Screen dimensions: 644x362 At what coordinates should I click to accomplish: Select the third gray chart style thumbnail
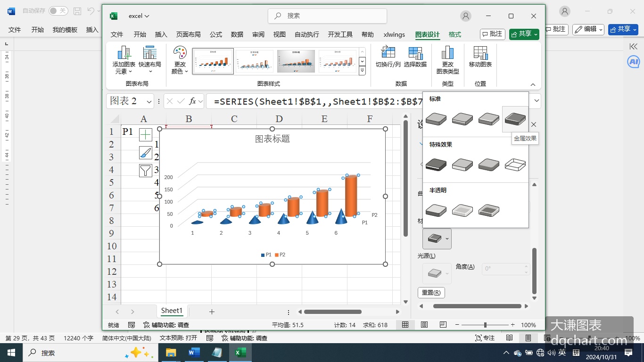[x=296, y=61]
